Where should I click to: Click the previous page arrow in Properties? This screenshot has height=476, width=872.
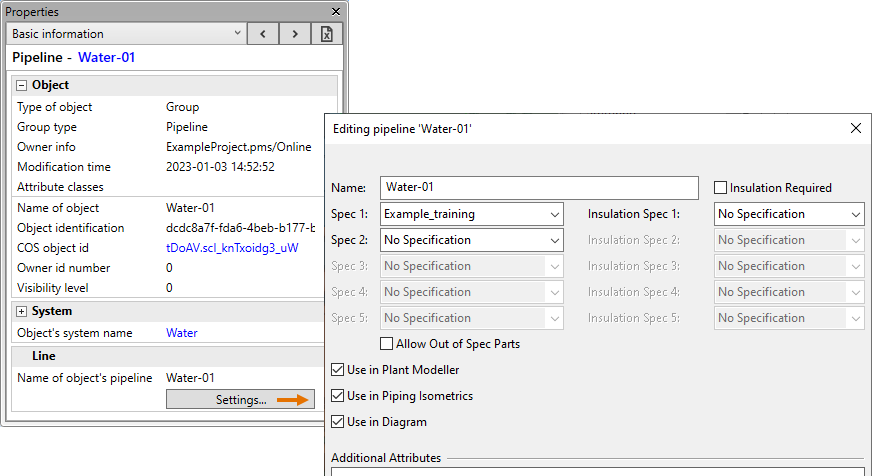click(x=262, y=34)
